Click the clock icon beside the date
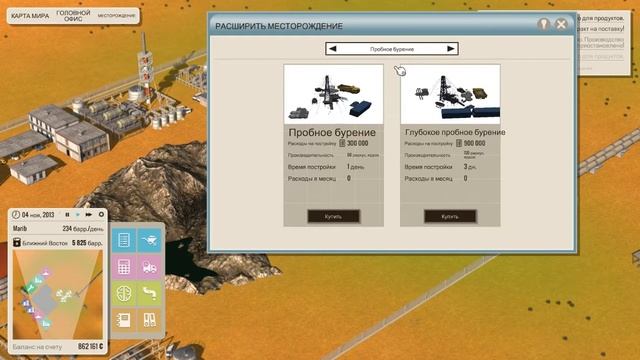The height and width of the screenshot is (360, 640). coord(16,215)
